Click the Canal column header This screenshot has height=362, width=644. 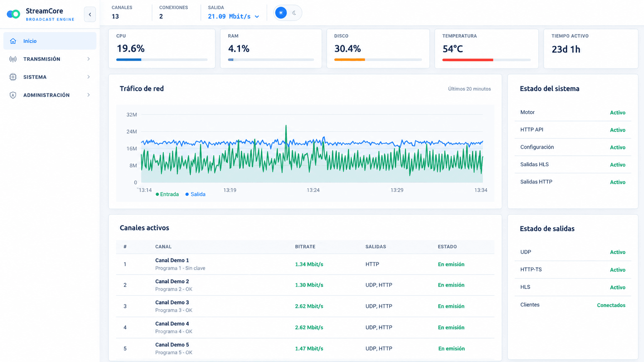163,247
